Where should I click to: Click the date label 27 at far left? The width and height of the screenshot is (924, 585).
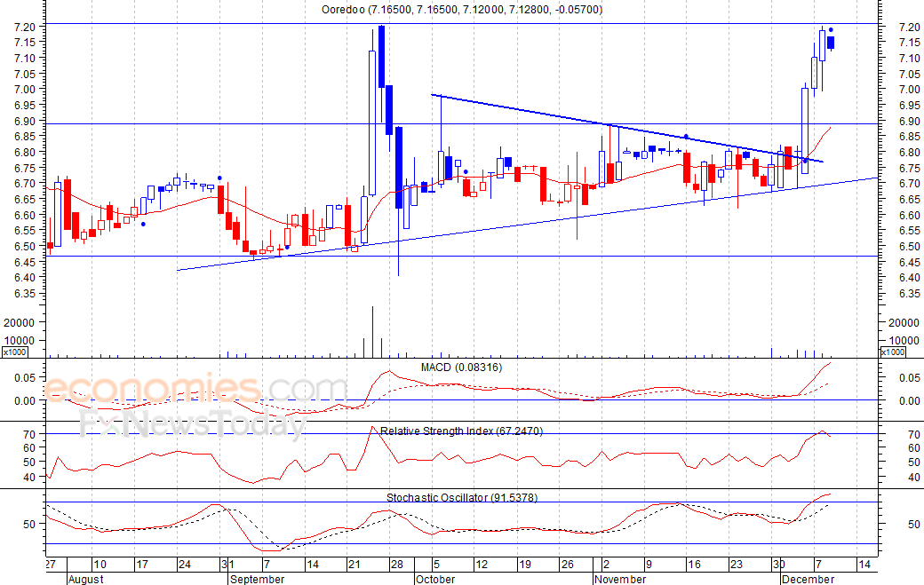pos(50,564)
